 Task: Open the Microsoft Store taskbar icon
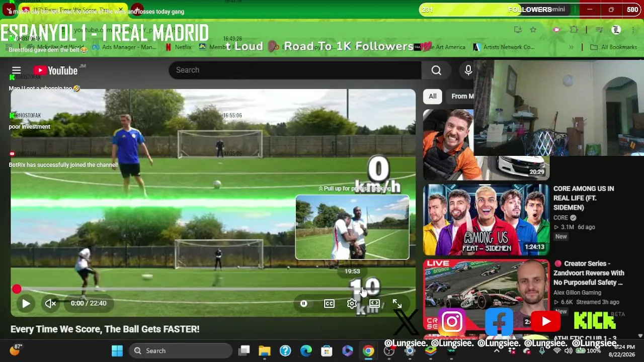[x=327, y=351]
